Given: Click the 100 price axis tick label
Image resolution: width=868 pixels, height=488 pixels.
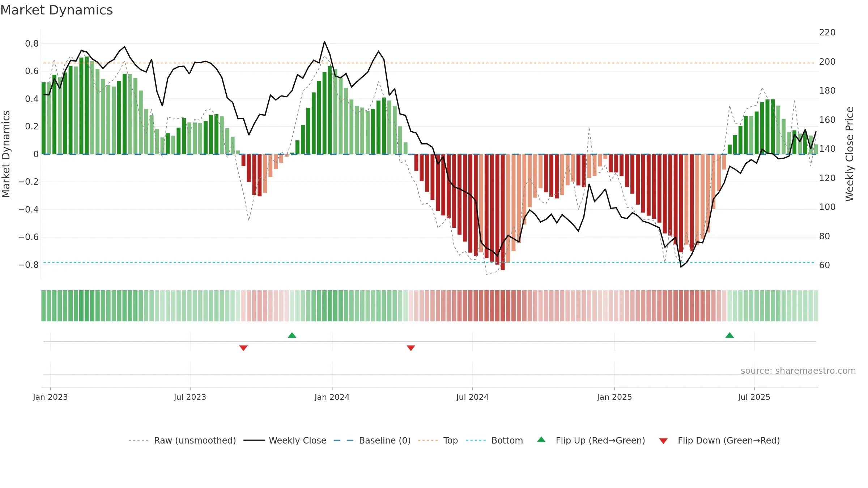Looking at the screenshot, I should (x=827, y=207).
